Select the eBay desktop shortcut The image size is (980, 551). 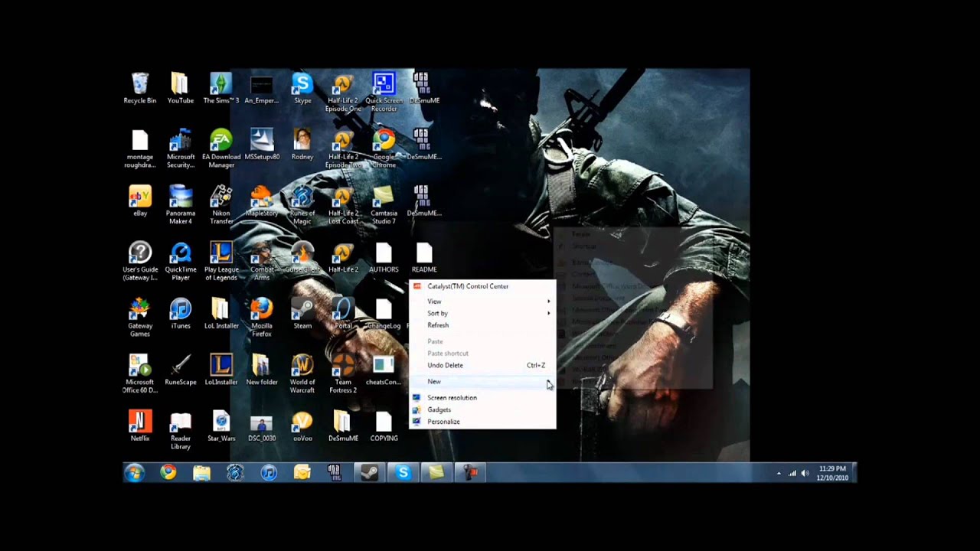point(139,201)
